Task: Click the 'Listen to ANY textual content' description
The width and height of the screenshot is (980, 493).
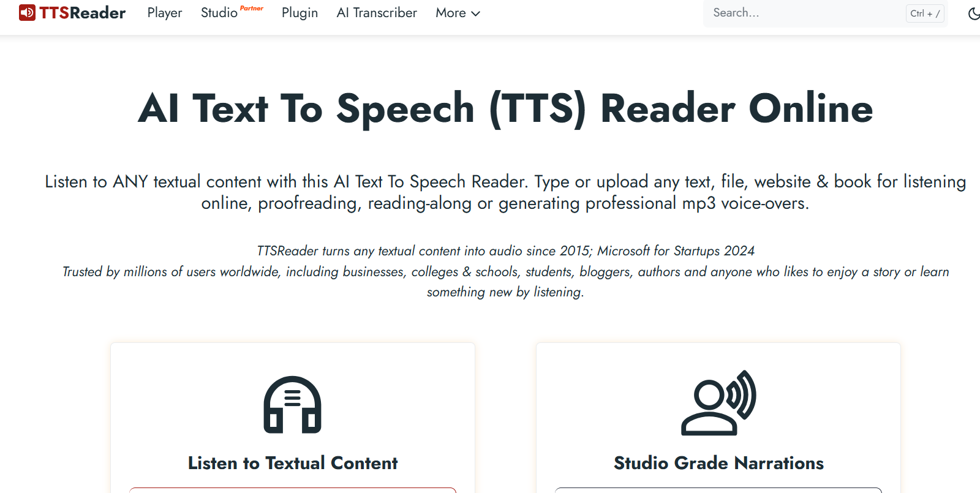Action: click(505, 192)
